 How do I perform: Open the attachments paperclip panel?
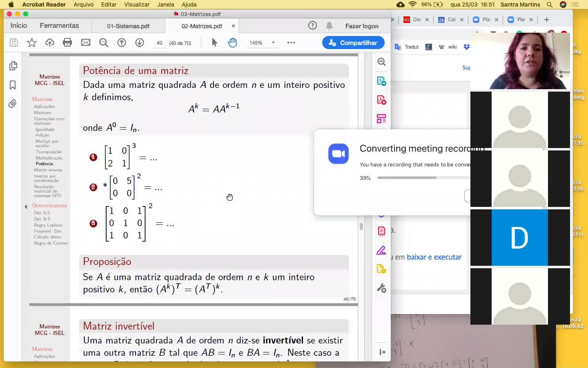click(13, 103)
